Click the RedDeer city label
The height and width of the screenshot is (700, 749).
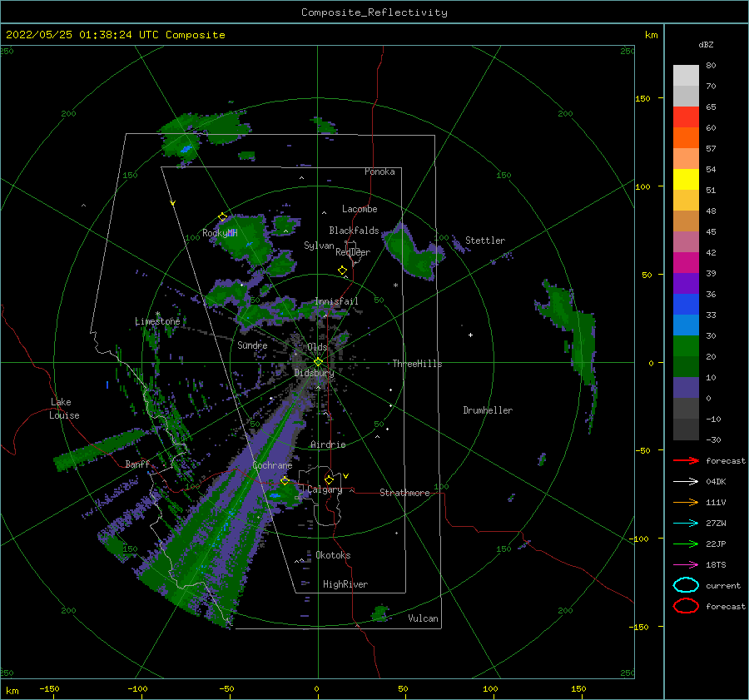point(353,252)
